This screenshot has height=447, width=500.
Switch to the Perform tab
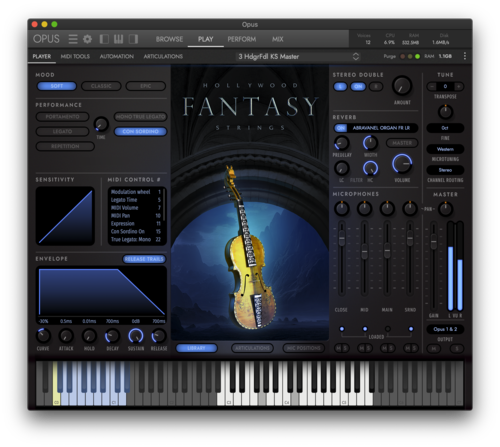pyautogui.click(x=242, y=39)
